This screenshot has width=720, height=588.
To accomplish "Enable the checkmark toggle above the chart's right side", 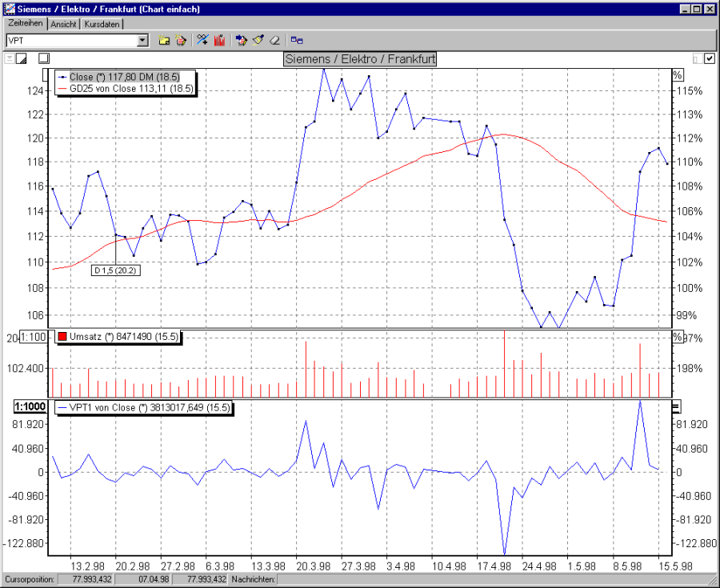I will click(x=708, y=58).
